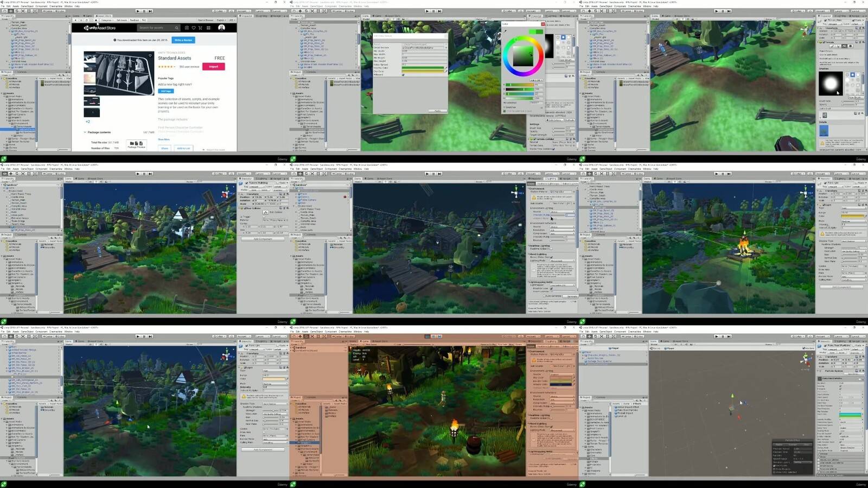Switch to the Scene tab in top-left window
Image resolution: width=868 pixels, height=488 pixels.
[76, 16]
